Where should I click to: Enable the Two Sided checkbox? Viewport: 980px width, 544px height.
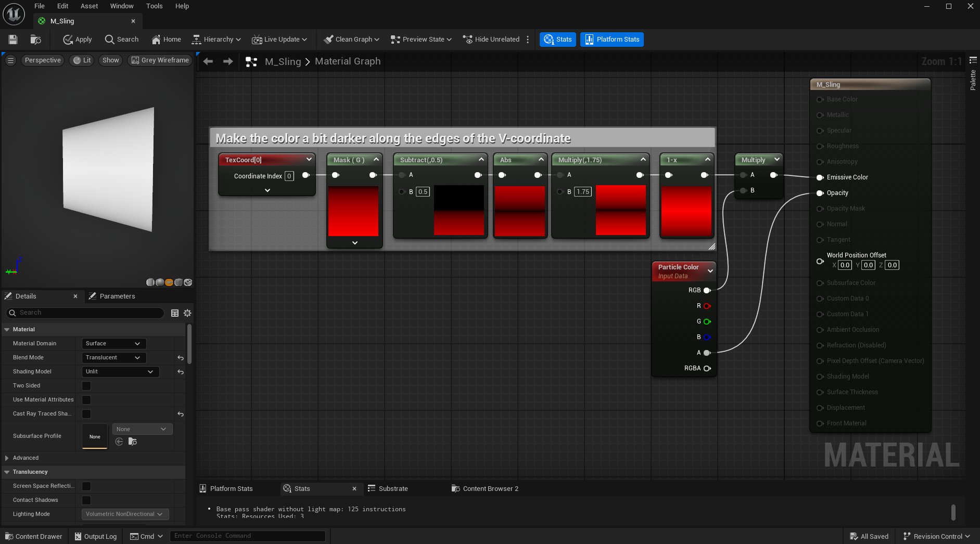pos(86,386)
